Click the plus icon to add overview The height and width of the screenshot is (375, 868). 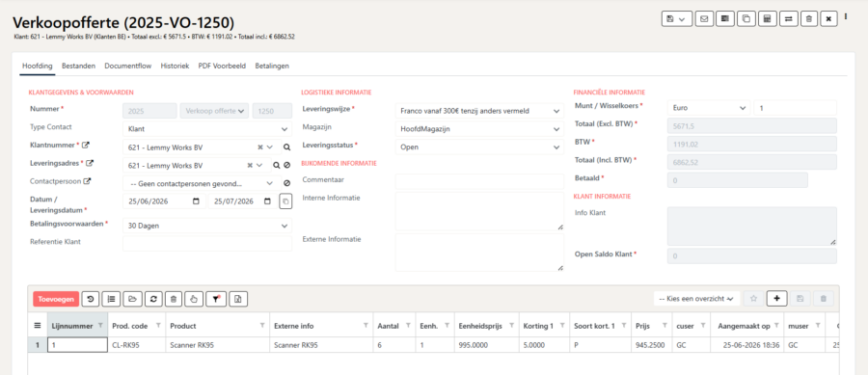coord(776,299)
